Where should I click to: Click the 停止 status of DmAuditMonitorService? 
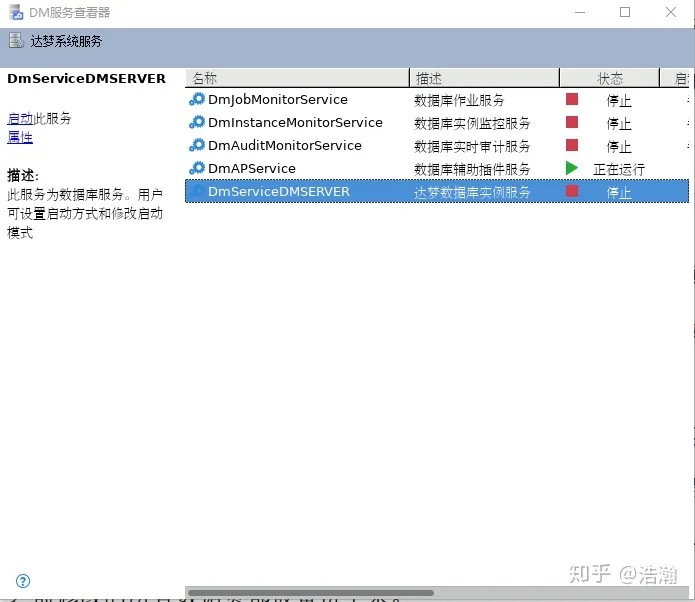(619, 147)
